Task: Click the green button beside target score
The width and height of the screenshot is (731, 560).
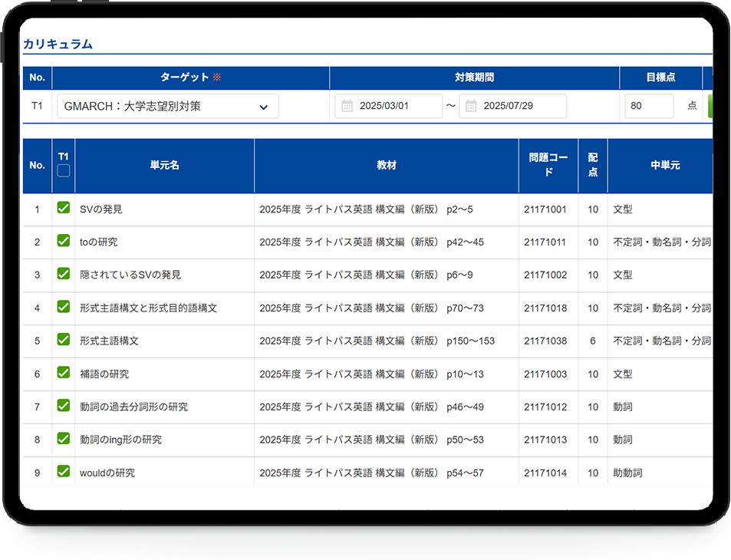Action: click(x=709, y=106)
